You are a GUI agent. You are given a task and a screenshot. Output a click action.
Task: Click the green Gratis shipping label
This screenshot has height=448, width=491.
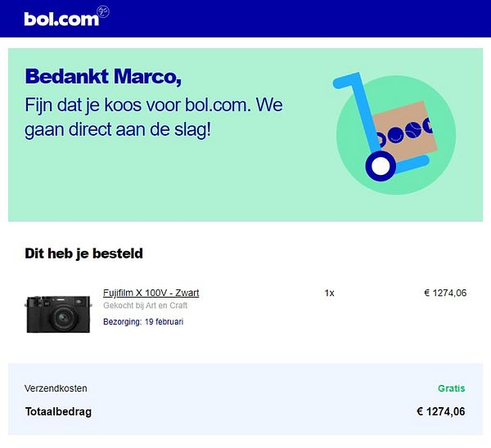pos(451,388)
